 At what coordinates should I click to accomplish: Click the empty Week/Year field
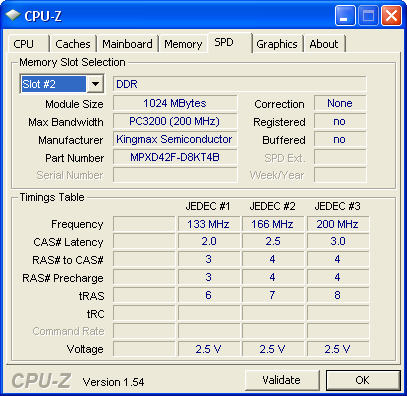pos(340,175)
